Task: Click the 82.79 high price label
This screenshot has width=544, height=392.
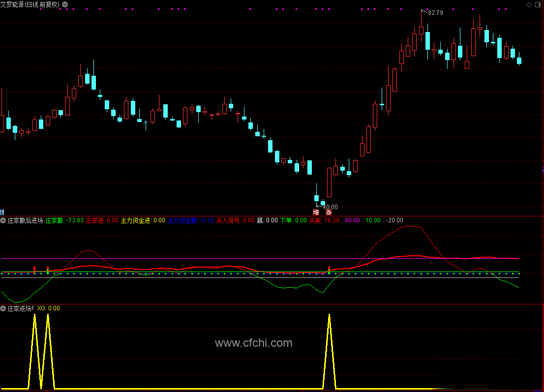Action: [x=435, y=13]
